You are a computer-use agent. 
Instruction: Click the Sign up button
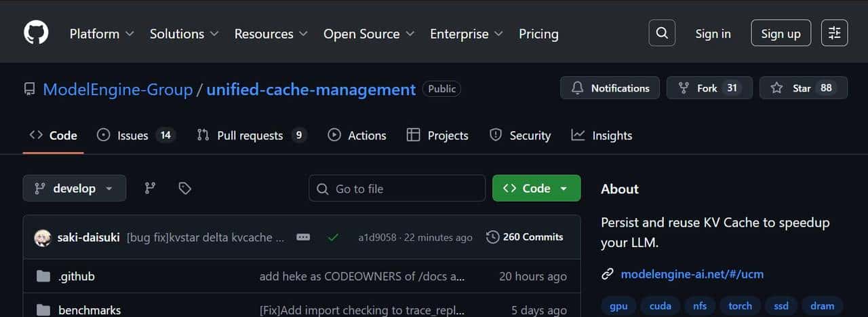tap(781, 33)
